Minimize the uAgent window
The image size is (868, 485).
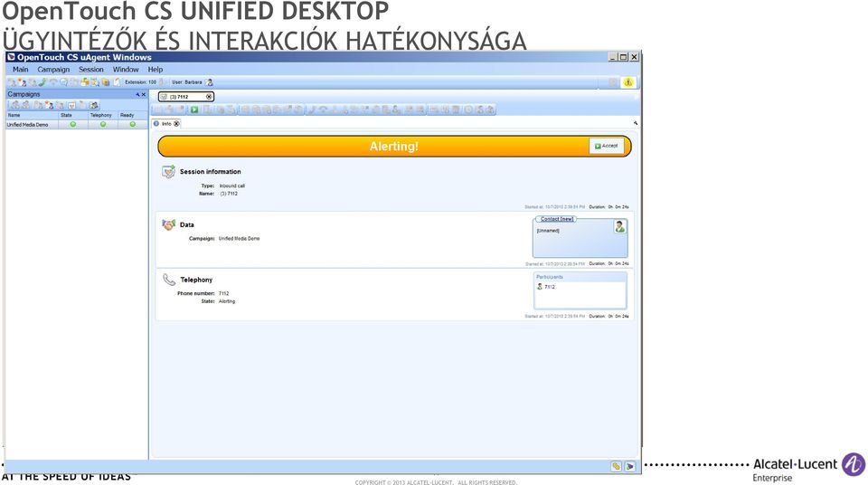[613, 56]
